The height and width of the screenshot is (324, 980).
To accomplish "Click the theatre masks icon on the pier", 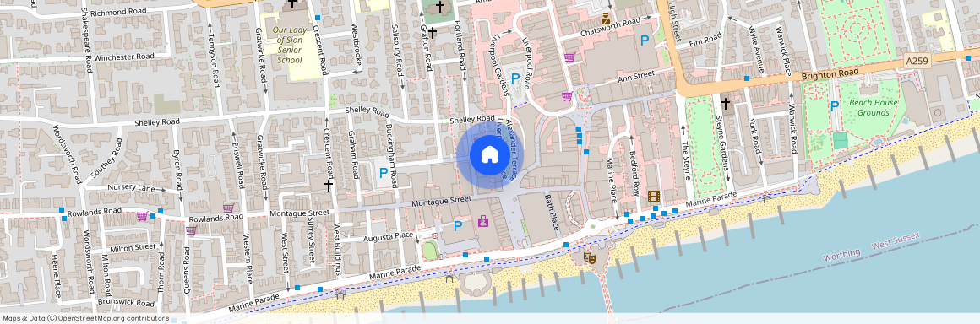I will 590,257.
